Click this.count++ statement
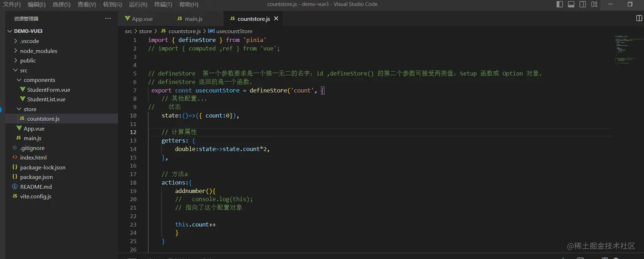 [195, 224]
